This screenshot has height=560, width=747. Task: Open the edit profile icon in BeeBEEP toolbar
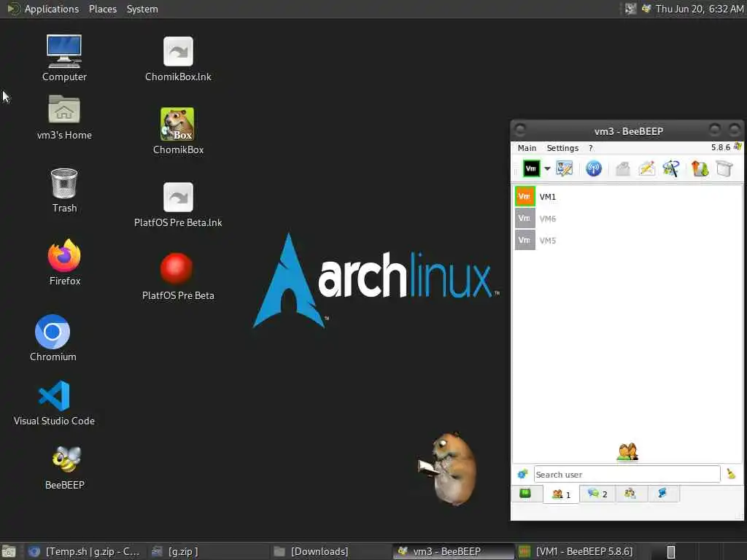565,168
